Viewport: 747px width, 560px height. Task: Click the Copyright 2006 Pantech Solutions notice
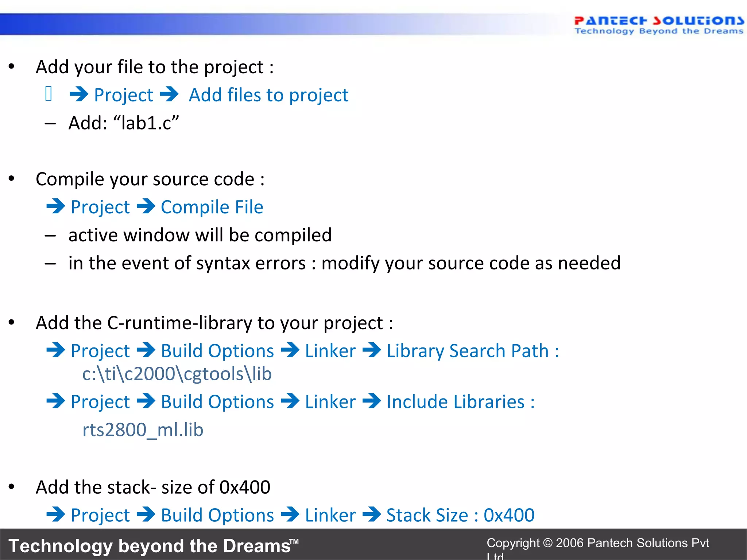[x=597, y=548]
